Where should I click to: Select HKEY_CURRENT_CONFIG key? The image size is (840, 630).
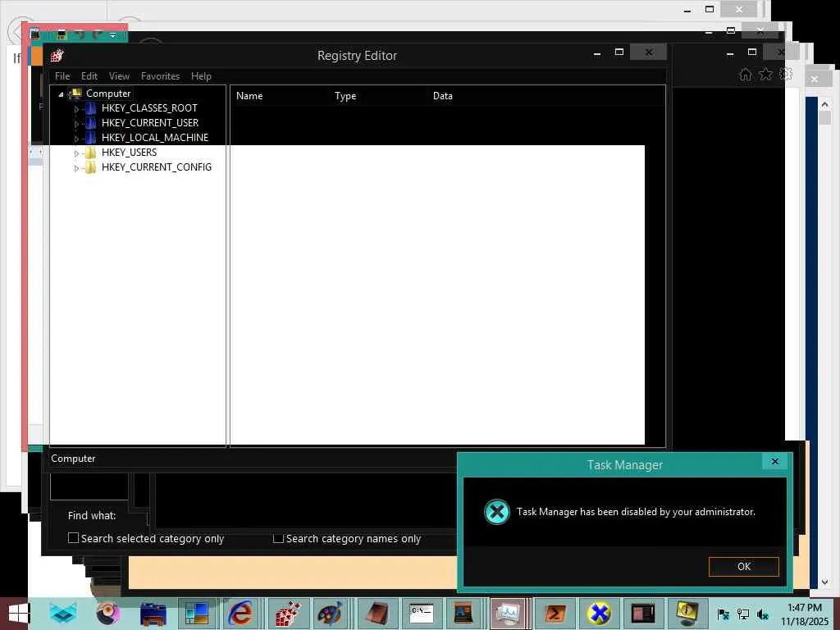pyautogui.click(x=157, y=167)
